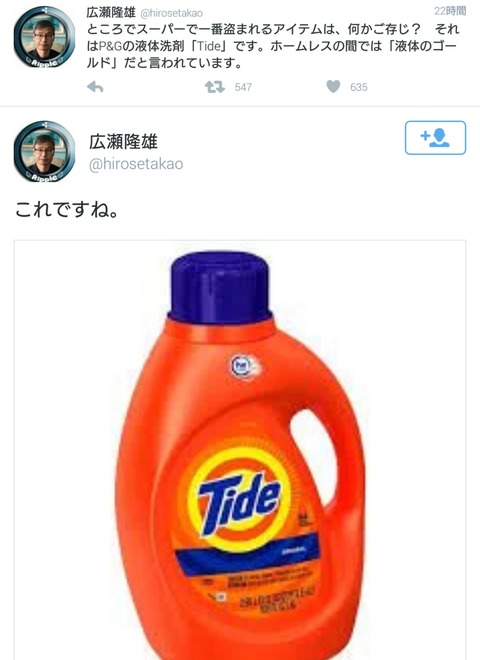Screen dimensions: 480x660
Task: Open the Tide detergent bottle image
Action: (240, 450)
